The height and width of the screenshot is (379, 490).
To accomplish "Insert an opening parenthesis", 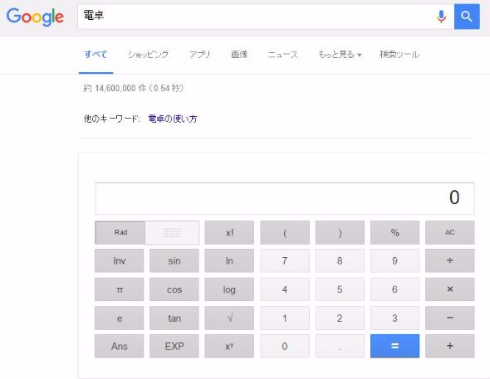I will click(285, 232).
